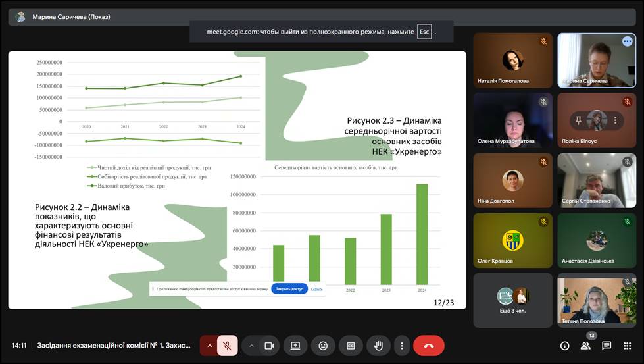Open three-dot options on Поліна Білоус tile
Image resolution: width=644 pixels, height=364 pixels.
pos(615,120)
